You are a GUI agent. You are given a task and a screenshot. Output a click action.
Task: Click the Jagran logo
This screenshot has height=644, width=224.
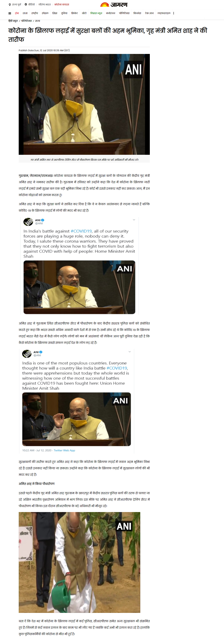114,5
